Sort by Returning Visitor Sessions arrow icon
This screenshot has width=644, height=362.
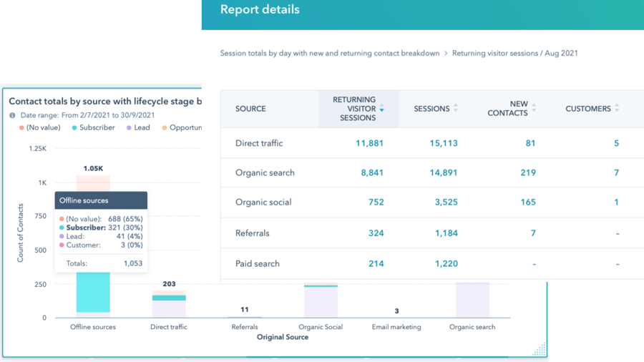(382, 109)
